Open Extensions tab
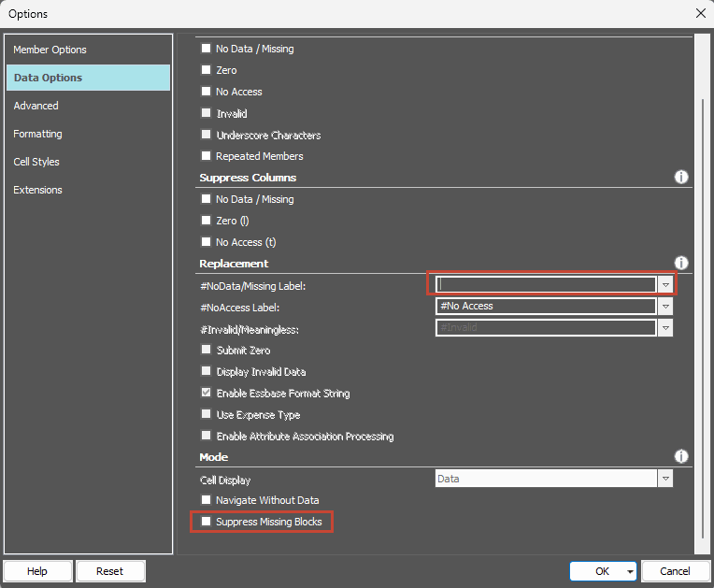The height and width of the screenshot is (588, 714). pyautogui.click(x=89, y=190)
